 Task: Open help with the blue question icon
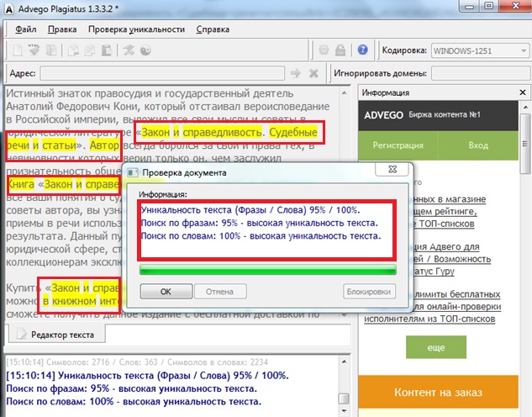362,50
